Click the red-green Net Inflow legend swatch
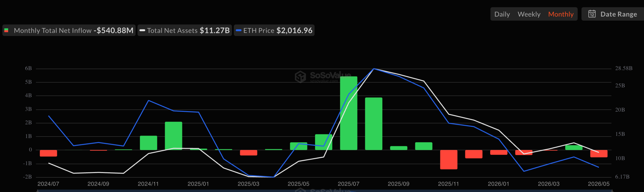The width and height of the screenshot is (644, 192). [7, 30]
